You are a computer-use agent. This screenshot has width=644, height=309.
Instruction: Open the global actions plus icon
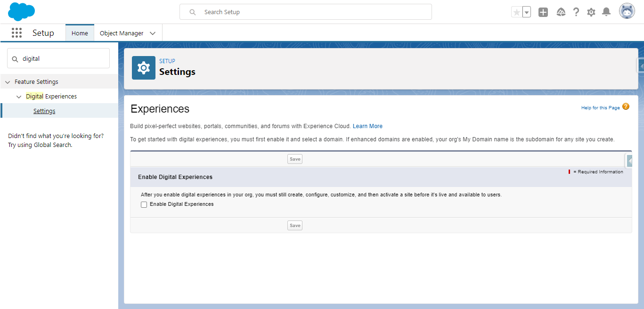543,12
